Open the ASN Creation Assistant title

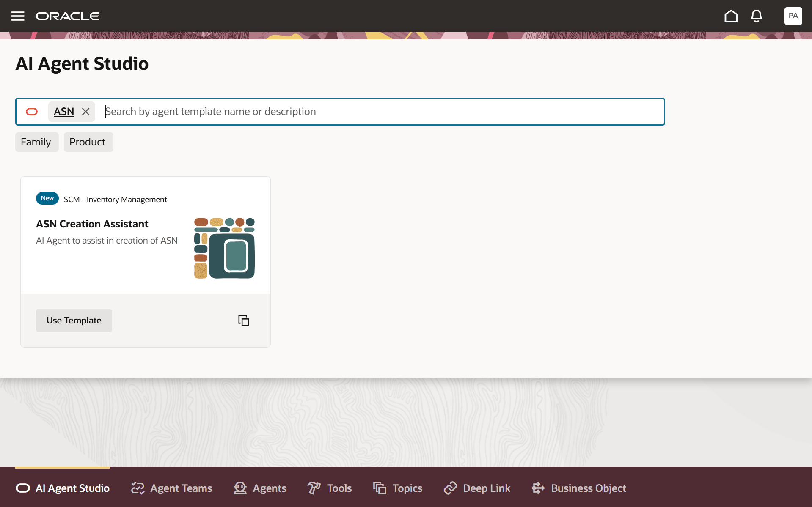pyautogui.click(x=92, y=224)
